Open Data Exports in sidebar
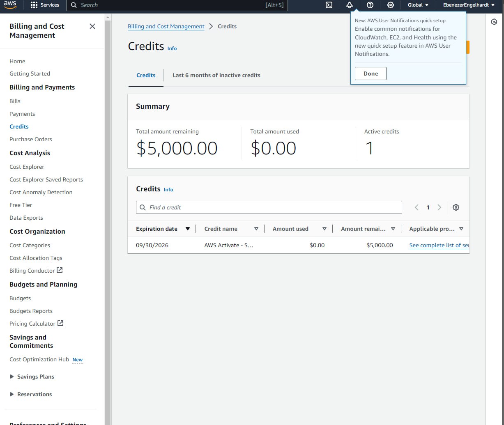This screenshot has width=504, height=425. (26, 218)
